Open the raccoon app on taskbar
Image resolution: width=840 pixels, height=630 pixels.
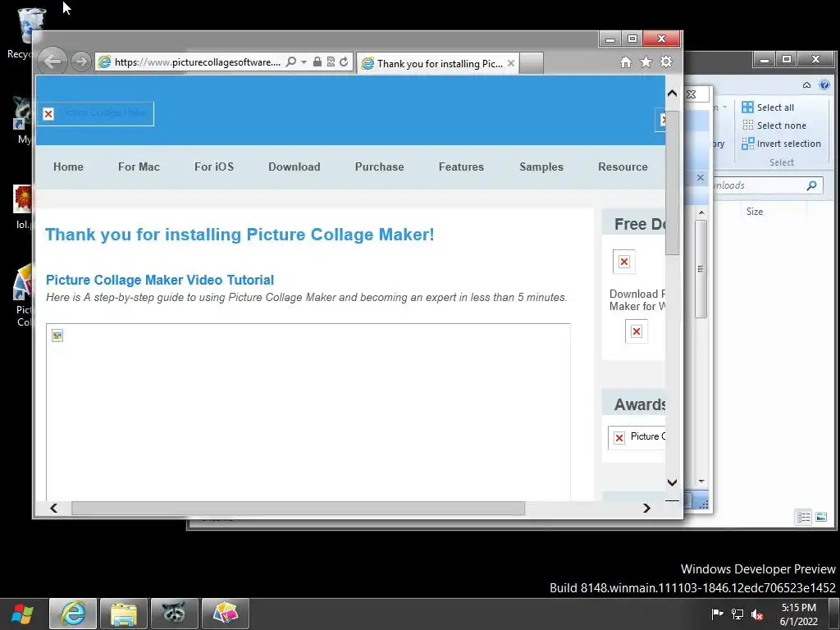click(175, 614)
